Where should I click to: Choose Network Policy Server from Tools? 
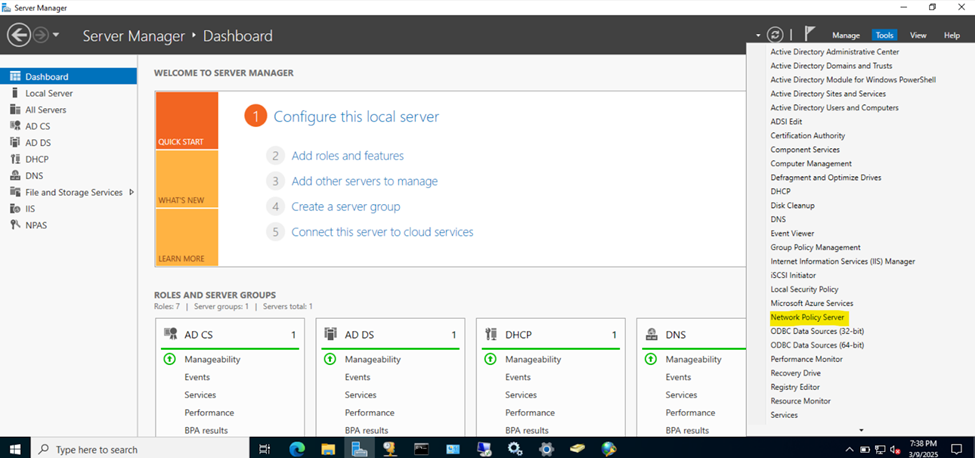coord(807,318)
